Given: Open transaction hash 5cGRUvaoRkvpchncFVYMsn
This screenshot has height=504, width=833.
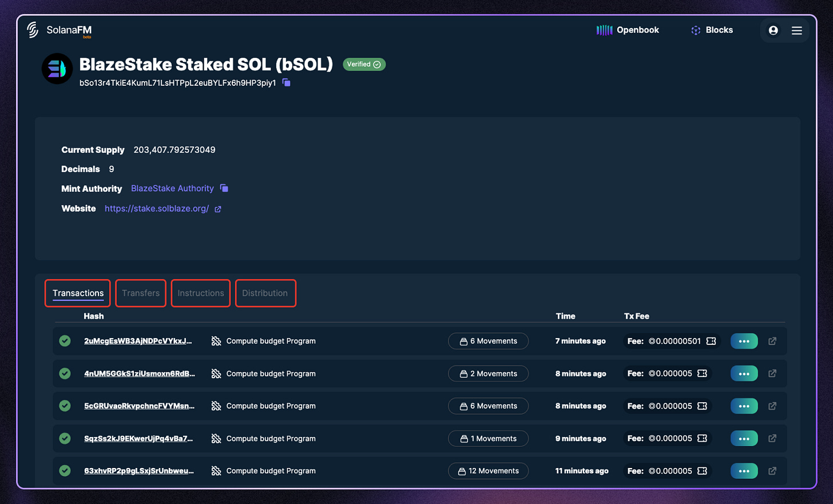Looking at the screenshot, I should [139, 406].
